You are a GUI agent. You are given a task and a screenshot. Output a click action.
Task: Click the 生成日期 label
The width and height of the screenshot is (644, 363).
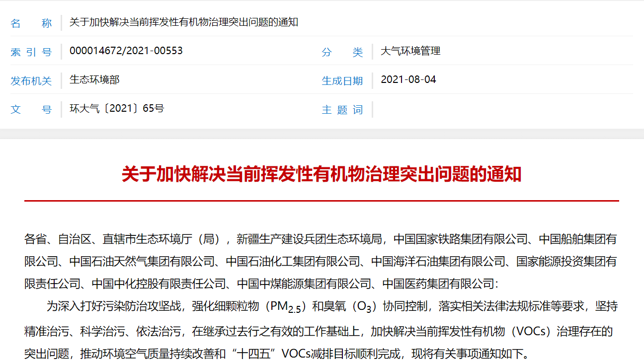pyautogui.click(x=342, y=80)
